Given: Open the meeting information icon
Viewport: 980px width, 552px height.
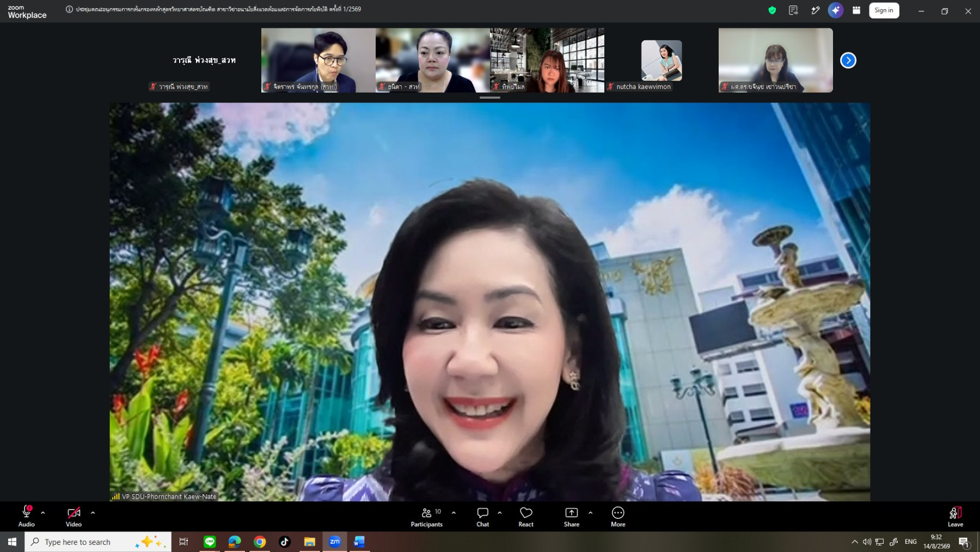Looking at the screenshot, I should (69, 9).
